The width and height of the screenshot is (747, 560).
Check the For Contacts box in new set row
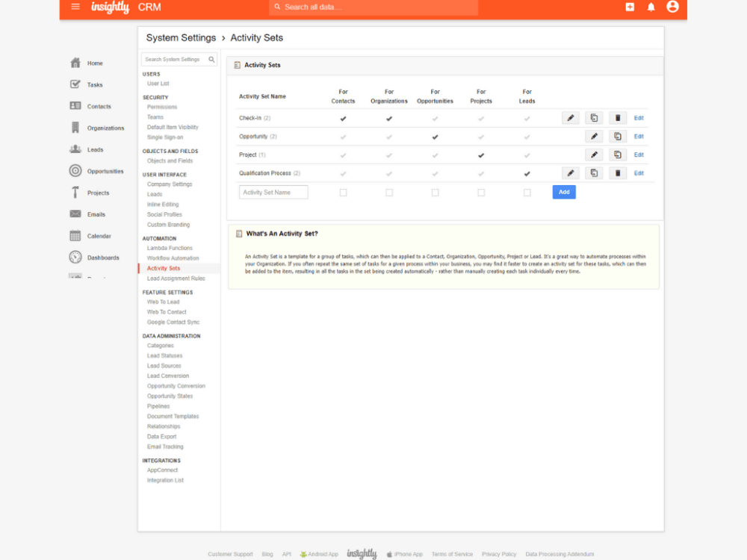pyautogui.click(x=343, y=193)
